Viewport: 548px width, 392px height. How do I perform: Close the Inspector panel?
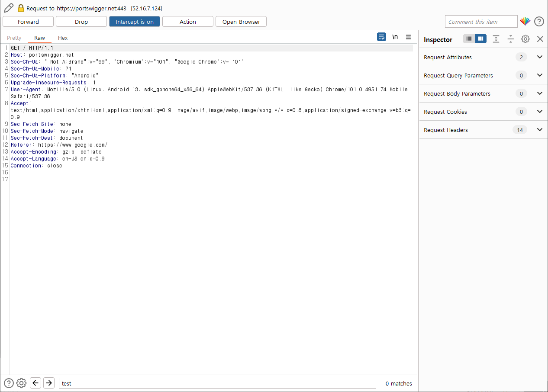point(540,39)
